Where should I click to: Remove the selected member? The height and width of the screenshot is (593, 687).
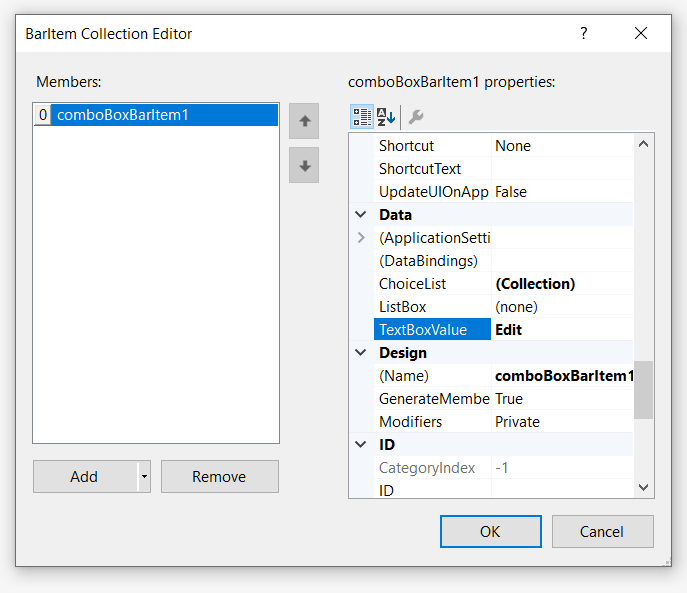click(219, 477)
